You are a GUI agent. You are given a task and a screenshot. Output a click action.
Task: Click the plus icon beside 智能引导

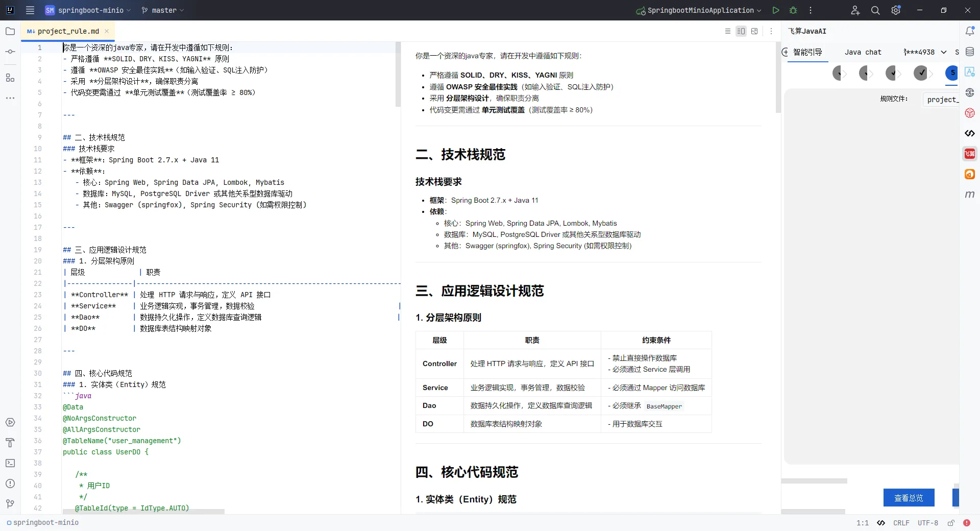pyautogui.click(x=785, y=52)
